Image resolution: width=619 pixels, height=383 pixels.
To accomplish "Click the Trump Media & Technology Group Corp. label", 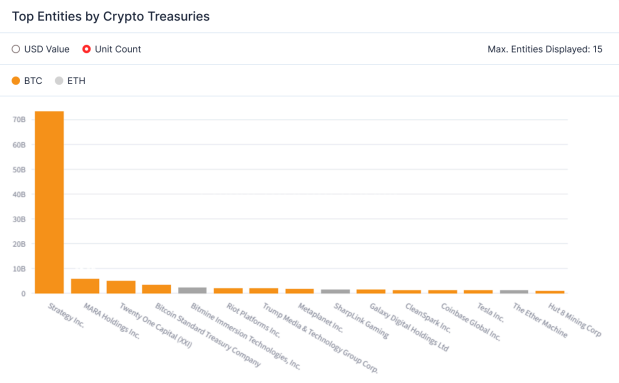I will pos(320,338).
